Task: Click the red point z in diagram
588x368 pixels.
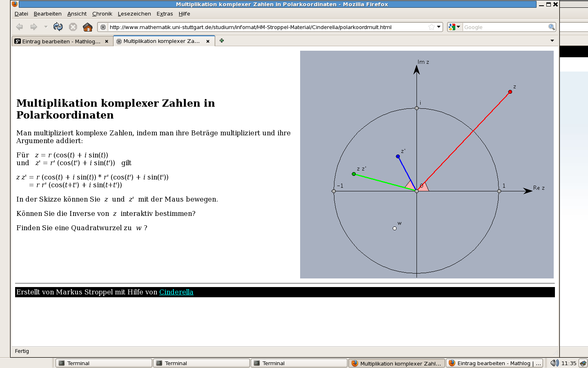Action: 510,92
